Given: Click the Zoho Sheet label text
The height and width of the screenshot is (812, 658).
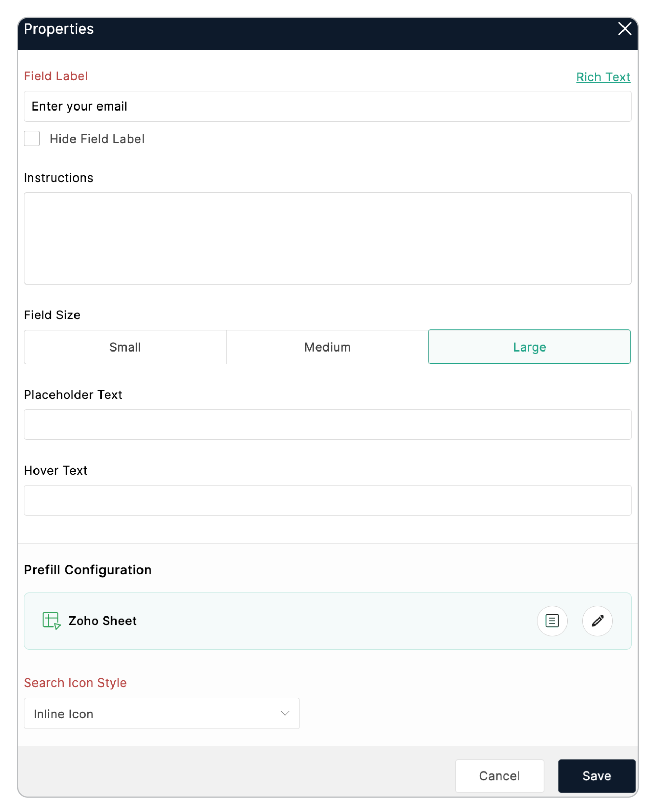Looking at the screenshot, I should pyautogui.click(x=102, y=621).
